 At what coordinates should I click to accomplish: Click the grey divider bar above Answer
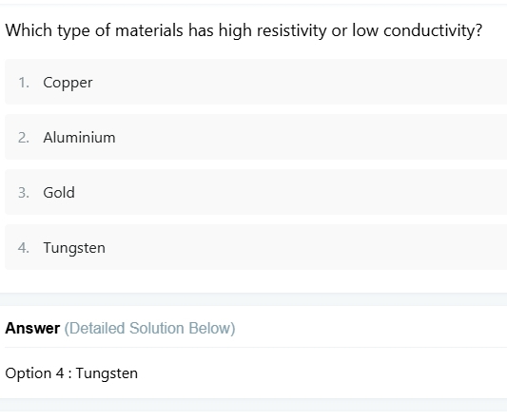click(x=253, y=299)
